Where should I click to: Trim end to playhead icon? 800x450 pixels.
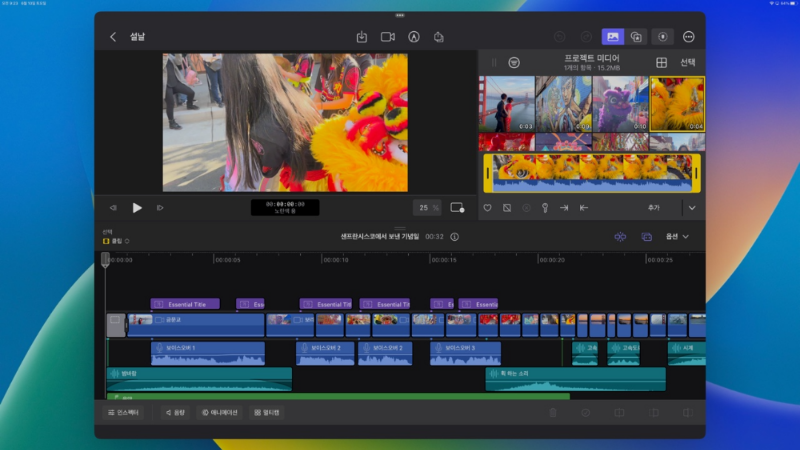click(688, 412)
